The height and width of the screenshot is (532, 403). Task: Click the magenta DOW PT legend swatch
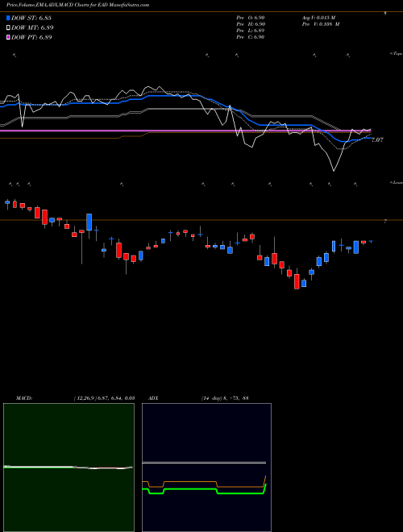(x=8, y=38)
